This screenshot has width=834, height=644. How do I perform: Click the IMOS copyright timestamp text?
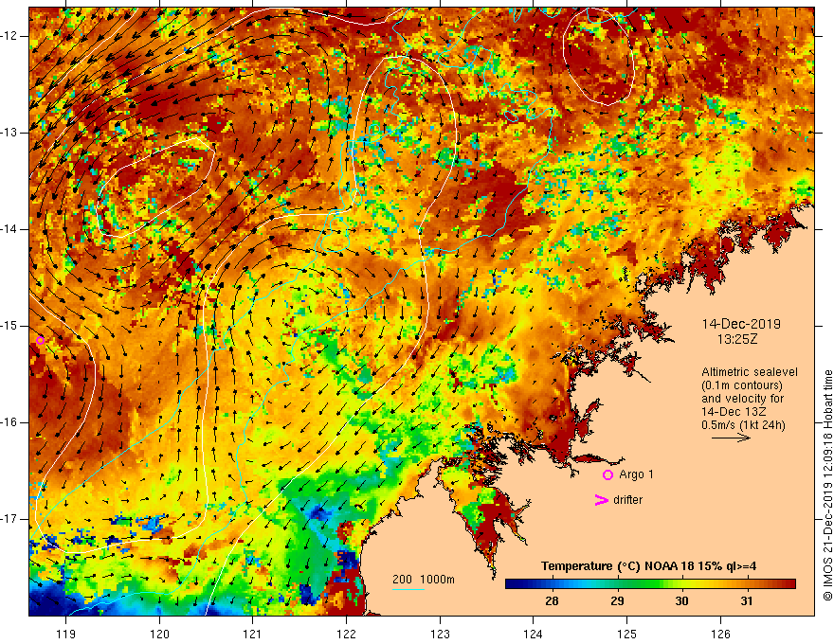point(827,486)
